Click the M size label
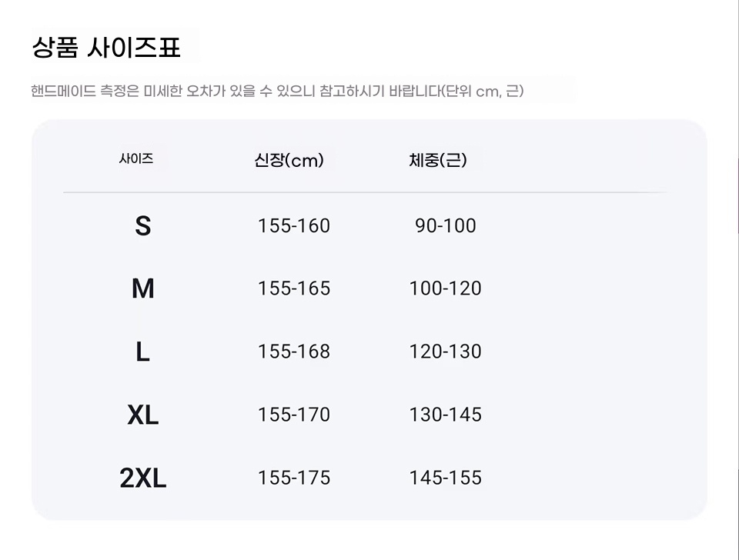The width and height of the screenshot is (739, 560). (x=143, y=289)
